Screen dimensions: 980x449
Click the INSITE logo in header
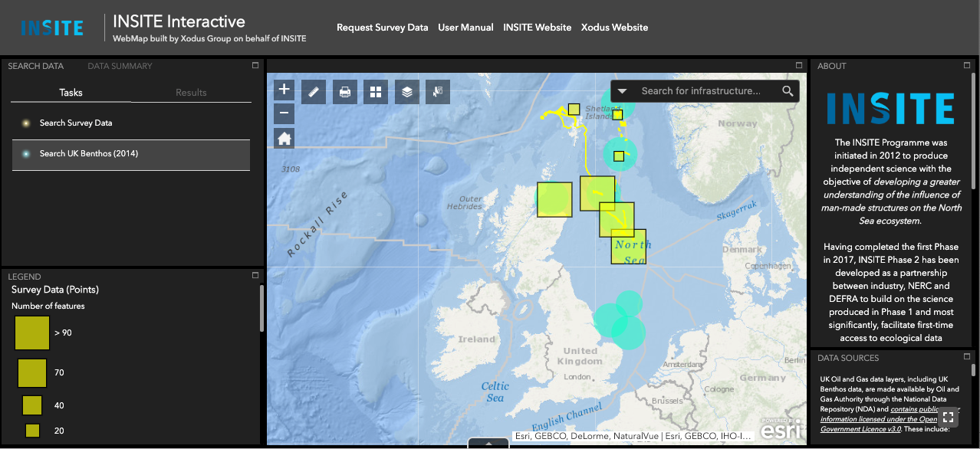pyautogui.click(x=52, y=28)
